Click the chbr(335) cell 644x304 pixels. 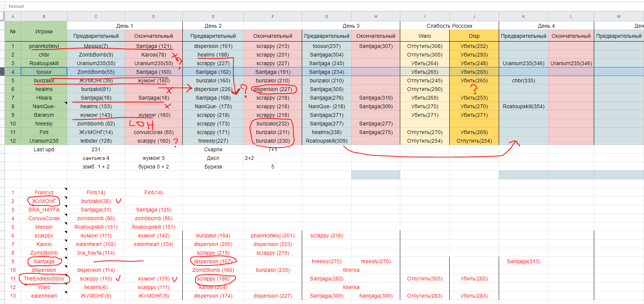[x=523, y=80]
